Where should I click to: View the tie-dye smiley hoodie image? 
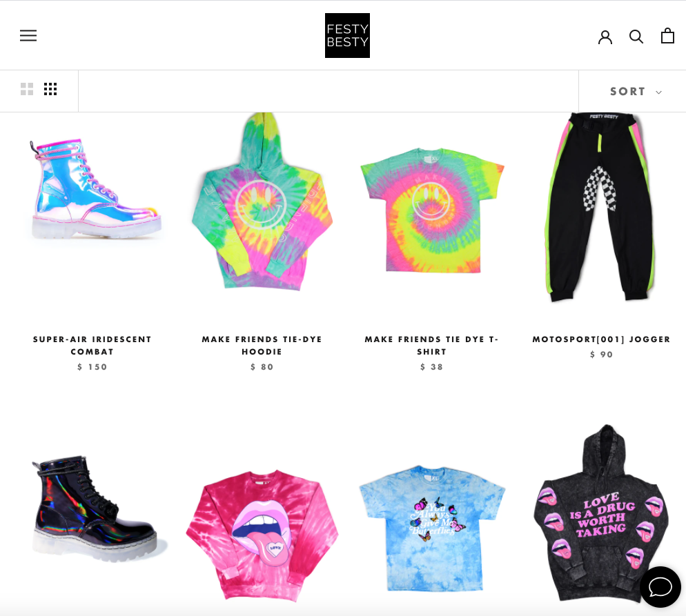point(262,201)
